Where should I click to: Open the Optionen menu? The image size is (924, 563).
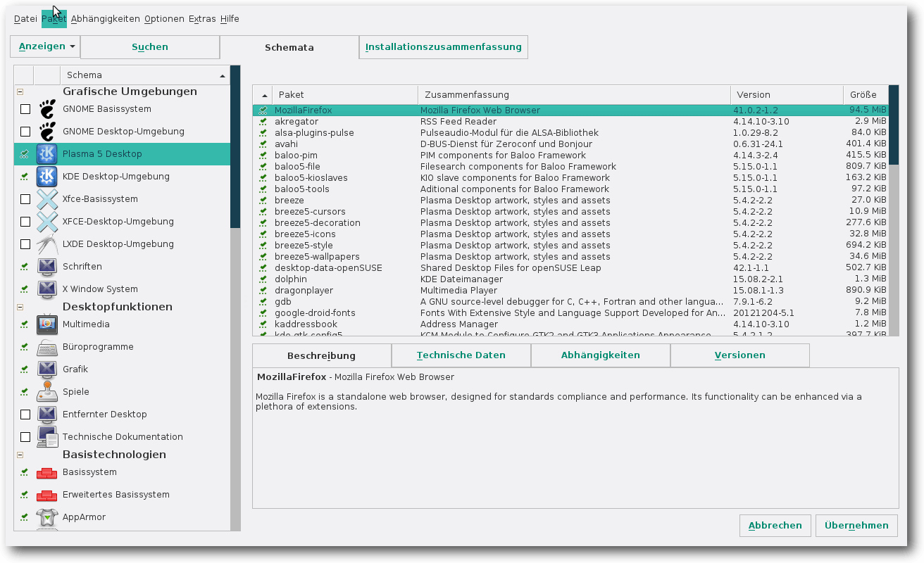pos(164,19)
